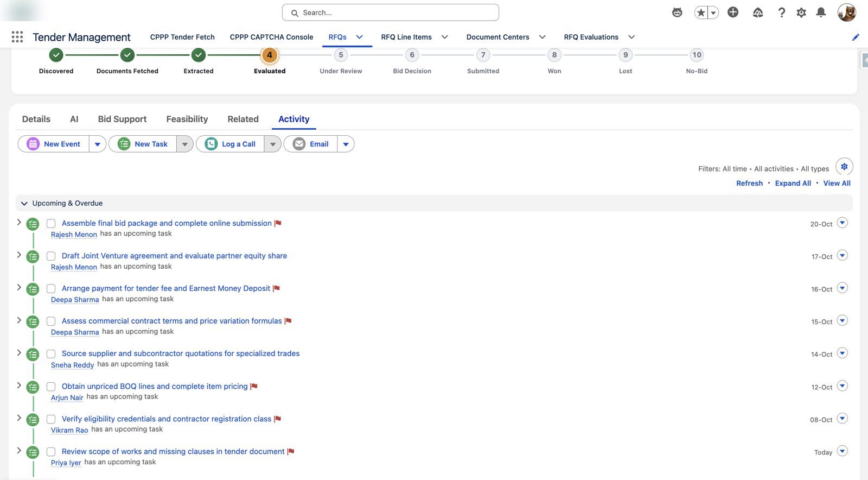Click the Refresh link
This screenshot has height=480, width=868.
coord(749,183)
